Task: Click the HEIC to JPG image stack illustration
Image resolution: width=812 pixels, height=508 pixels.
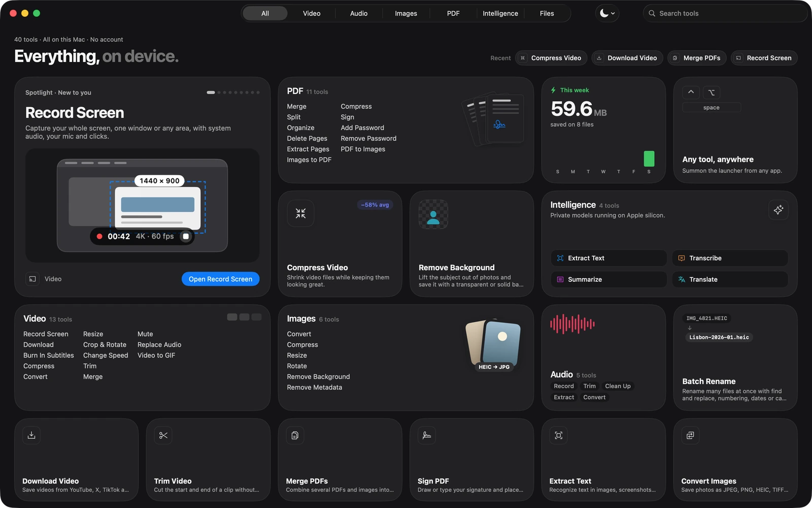Action: tap(494, 345)
